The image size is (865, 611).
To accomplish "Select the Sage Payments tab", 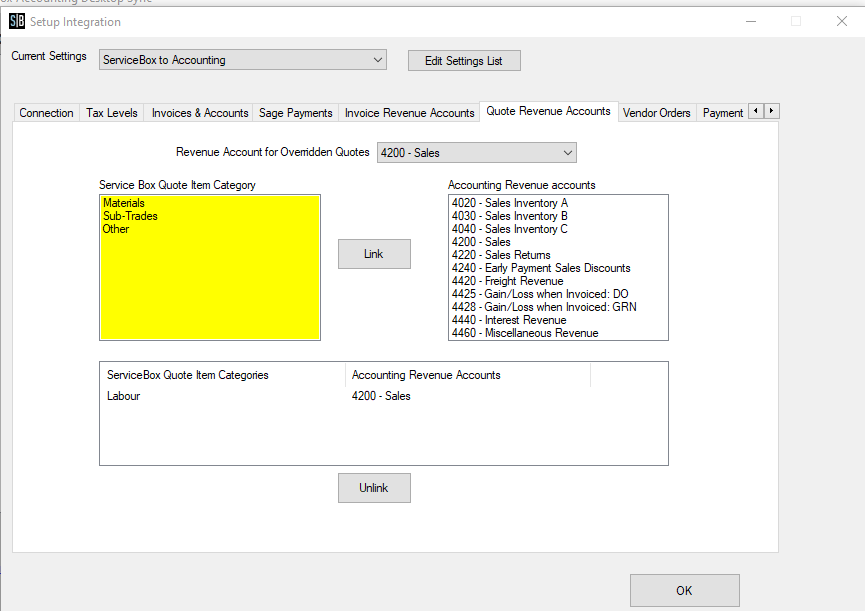I will click(x=296, y=112).
